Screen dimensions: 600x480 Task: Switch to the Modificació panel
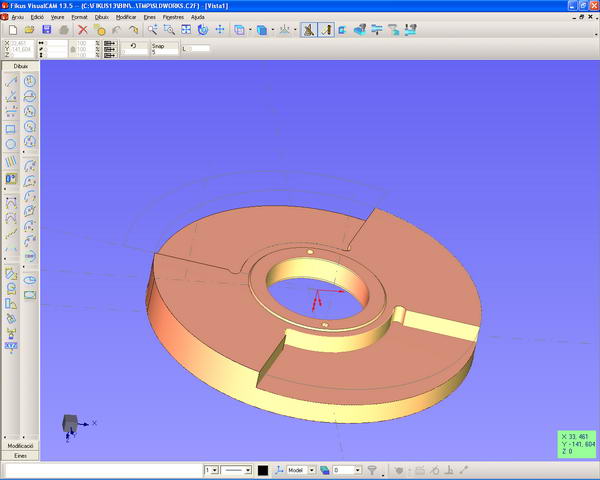pos(20,445)
